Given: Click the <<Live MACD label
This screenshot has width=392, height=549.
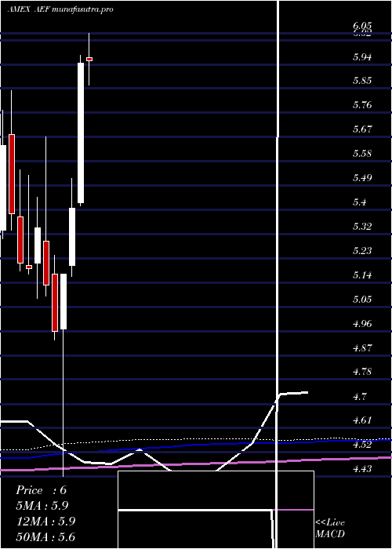Looking at the screenshot, I should click(330, 529).
